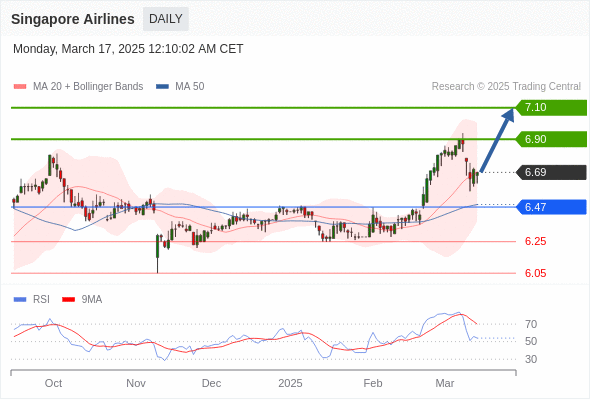This screenshot has height=400, width=590.
Task: Click the DAILY timeframe badge
Action: pyautogui.click(x=166, y=19)
